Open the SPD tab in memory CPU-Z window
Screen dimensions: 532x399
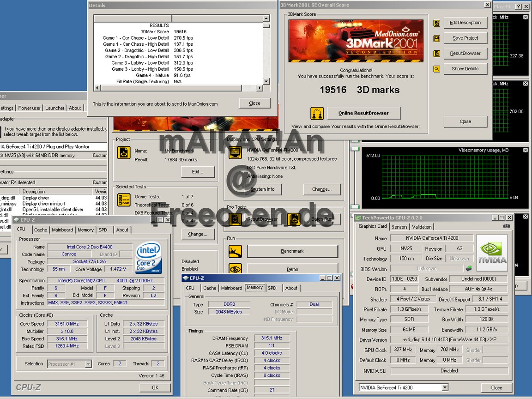tap(272, 288)
